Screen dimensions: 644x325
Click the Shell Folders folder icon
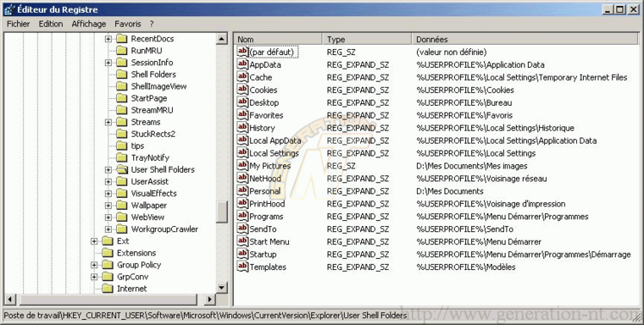(121, 74)
